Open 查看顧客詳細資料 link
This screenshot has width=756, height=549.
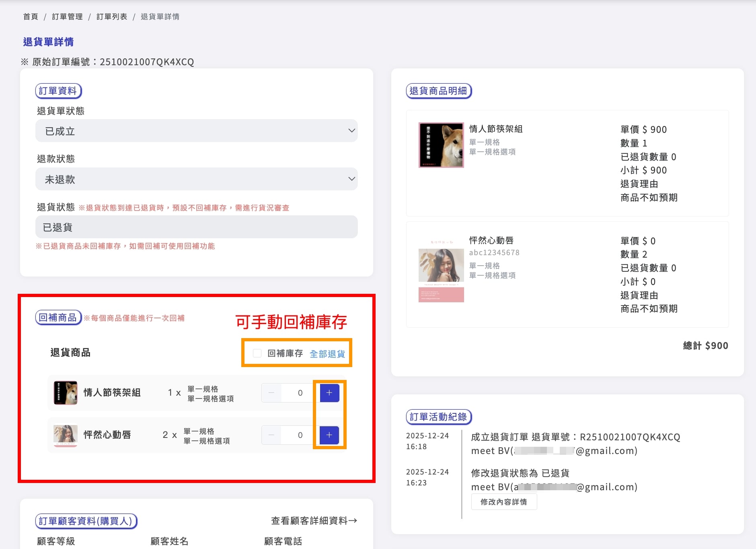click(314, 521)
